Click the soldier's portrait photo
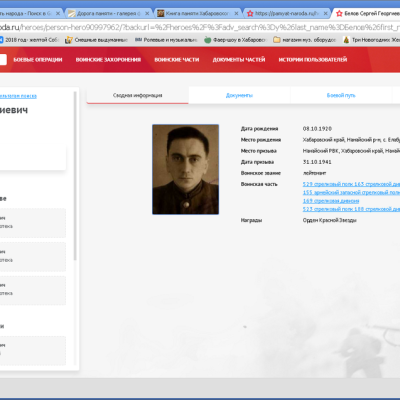Viewport: 400px width, 400px height. pos(186,169)
